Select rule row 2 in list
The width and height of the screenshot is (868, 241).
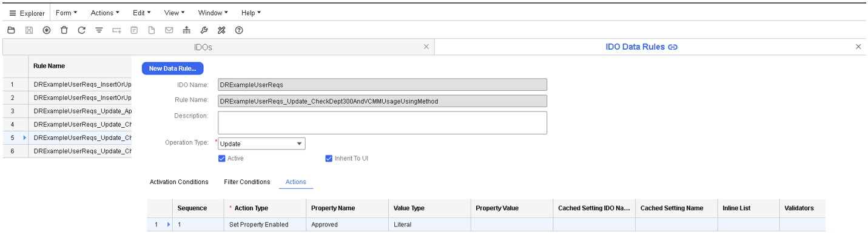[67, 97]
